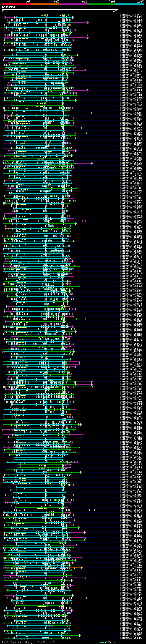Select the UniRef100_Q55GE1 label
146x644 pixels.
tap(131, 35)
